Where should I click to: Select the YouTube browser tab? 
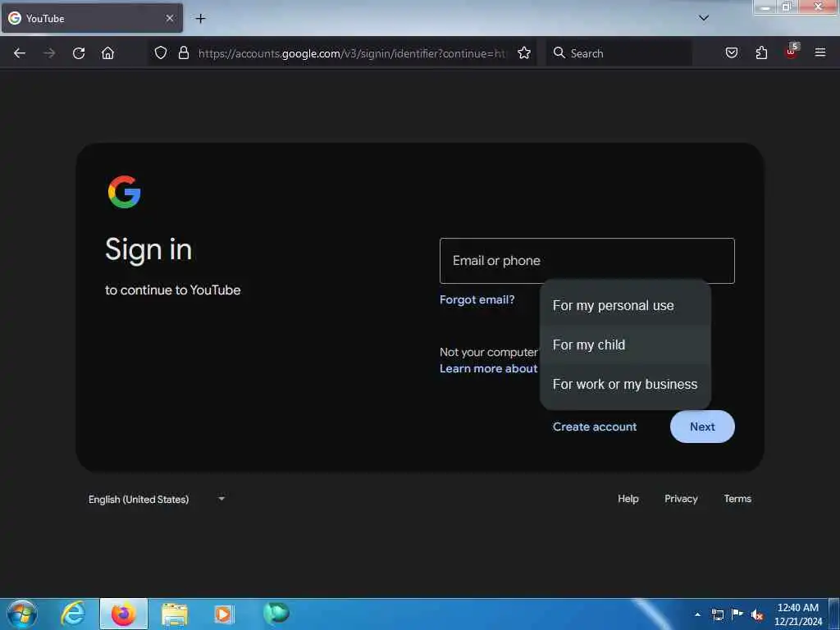[92, 18]
